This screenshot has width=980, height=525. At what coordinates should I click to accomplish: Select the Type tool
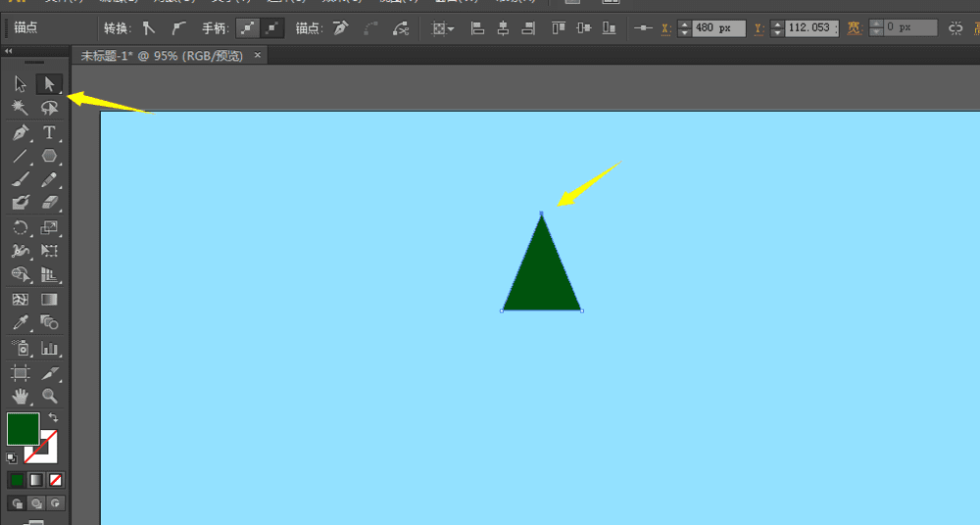tap(49, 132)
